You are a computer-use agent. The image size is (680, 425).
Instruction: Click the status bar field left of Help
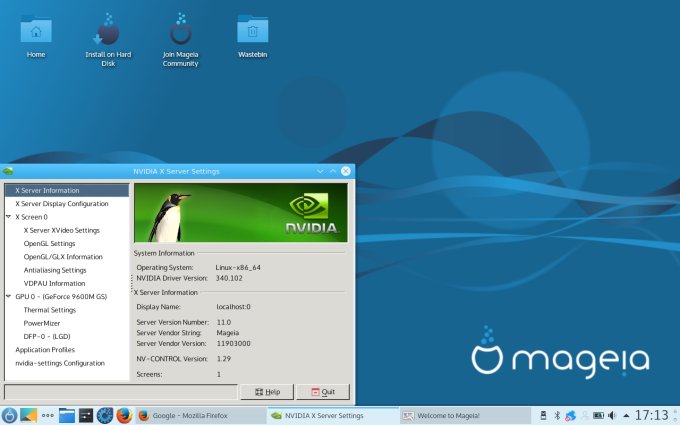121,392
